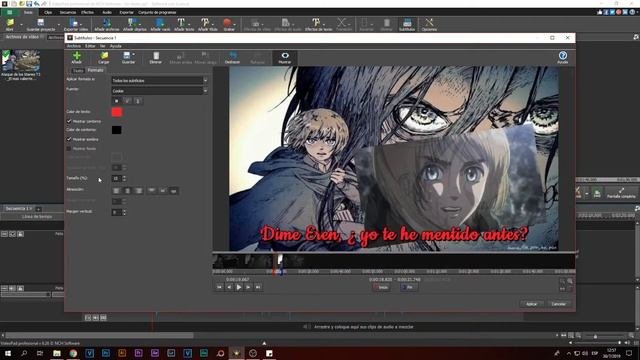Open dropdown arrow next to Abrir

click(21, 24)
